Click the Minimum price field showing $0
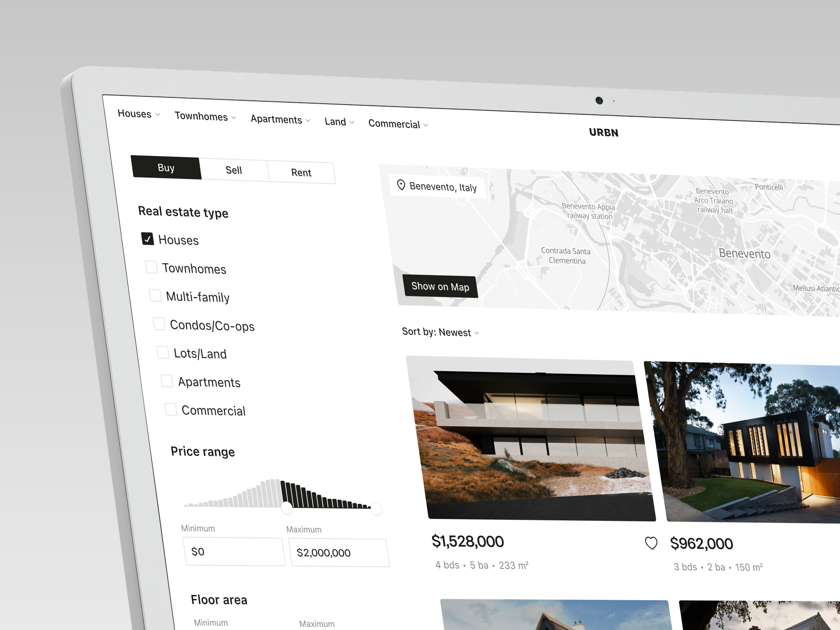The width and height of the screenshot is (840, 630). click(x=234, y=552)
